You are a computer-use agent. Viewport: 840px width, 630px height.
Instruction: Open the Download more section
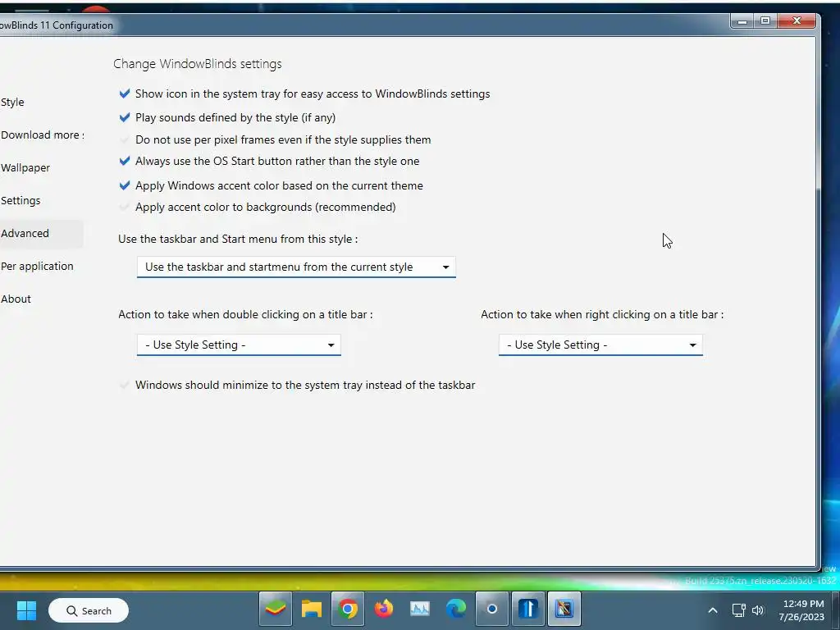coord(43,135)
